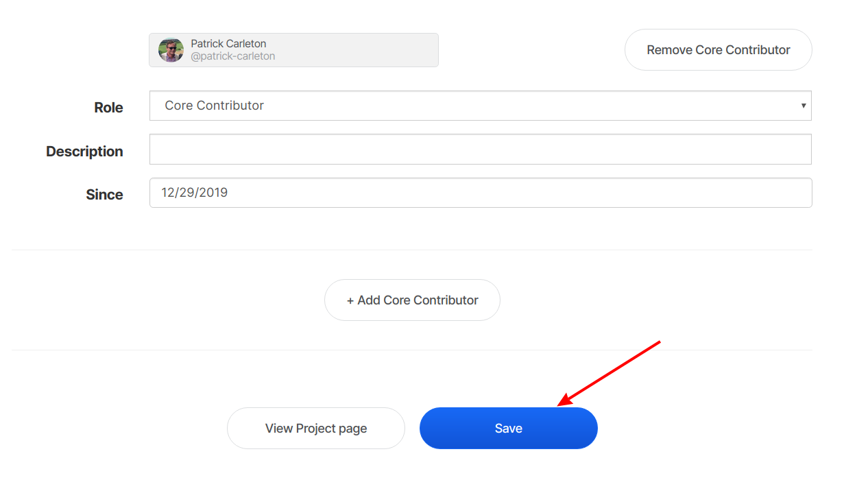
Task: Click the plus sign on Add Core Contributor
Action: 350,300
